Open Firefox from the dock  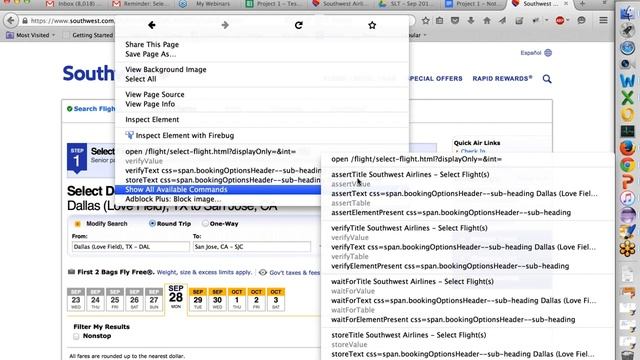point(628,148)
